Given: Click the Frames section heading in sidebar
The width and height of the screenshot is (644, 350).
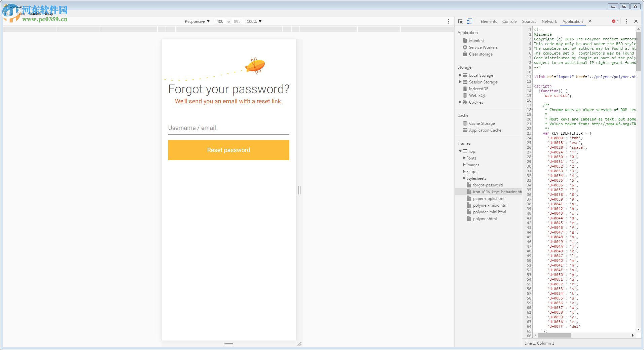Looking at the screenshot, I should click(x=464, y=143).
